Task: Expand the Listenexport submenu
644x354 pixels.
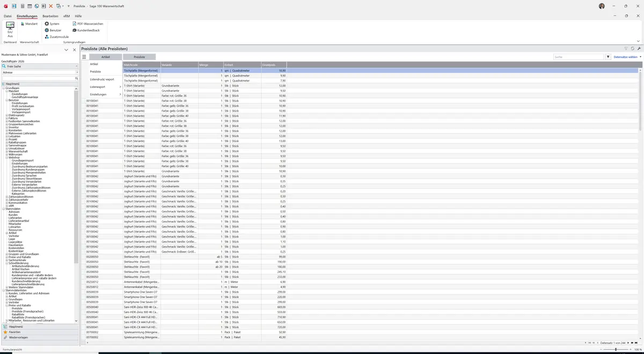Action: click(105, 87)
